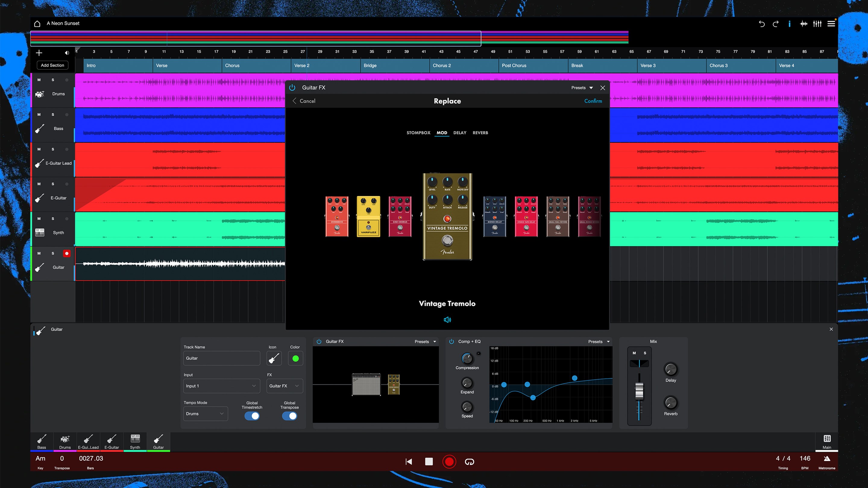The width and height of the screenshot is (868, 488).
Task: Switch to the STOMPBOX tab
Action: pos(418,132)
